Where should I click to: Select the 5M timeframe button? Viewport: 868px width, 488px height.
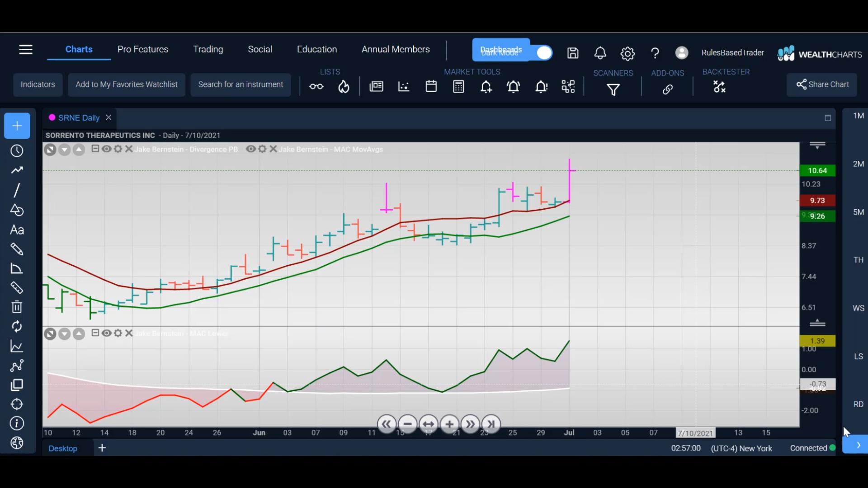point(859,212)
